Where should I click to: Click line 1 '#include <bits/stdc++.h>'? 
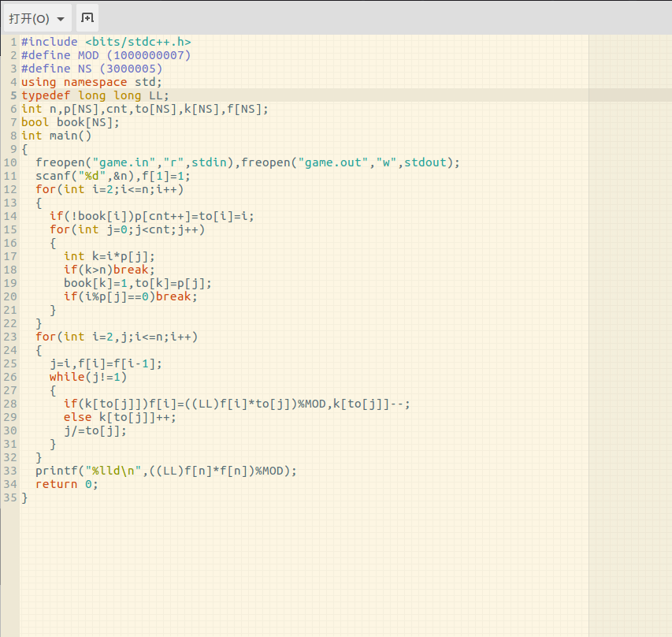(106, 42)
